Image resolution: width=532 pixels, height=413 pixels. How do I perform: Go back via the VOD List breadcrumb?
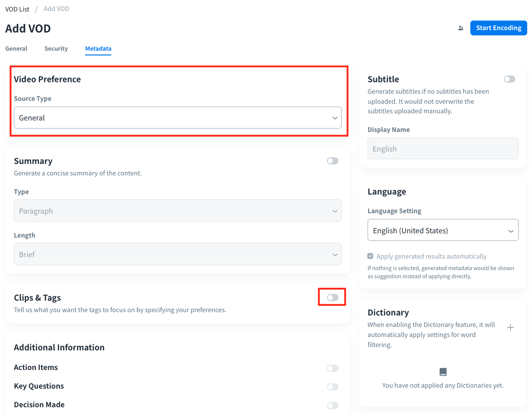click(17, 9)
